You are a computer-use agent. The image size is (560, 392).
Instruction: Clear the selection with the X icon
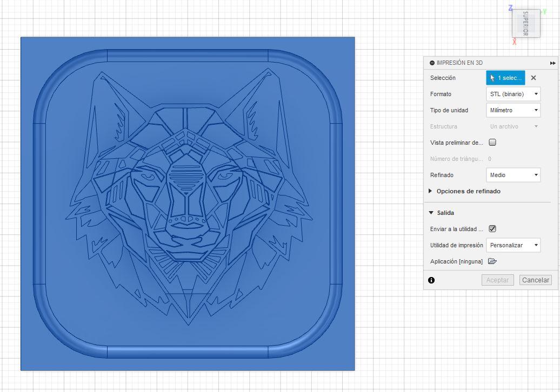[533, 78]
